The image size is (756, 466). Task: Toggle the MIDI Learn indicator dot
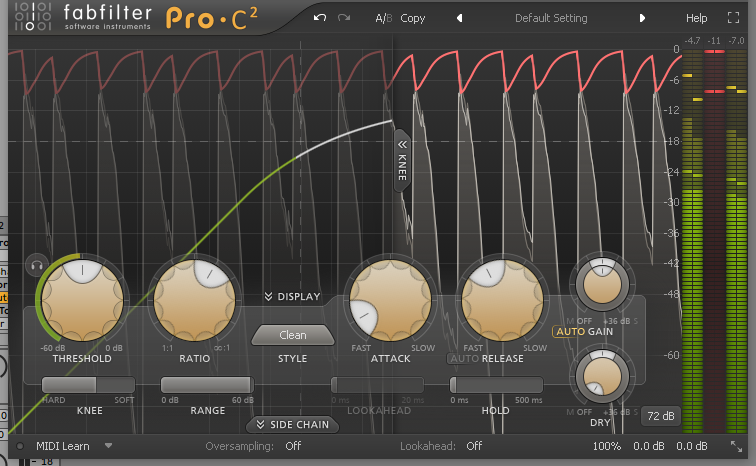pos(20,446)
